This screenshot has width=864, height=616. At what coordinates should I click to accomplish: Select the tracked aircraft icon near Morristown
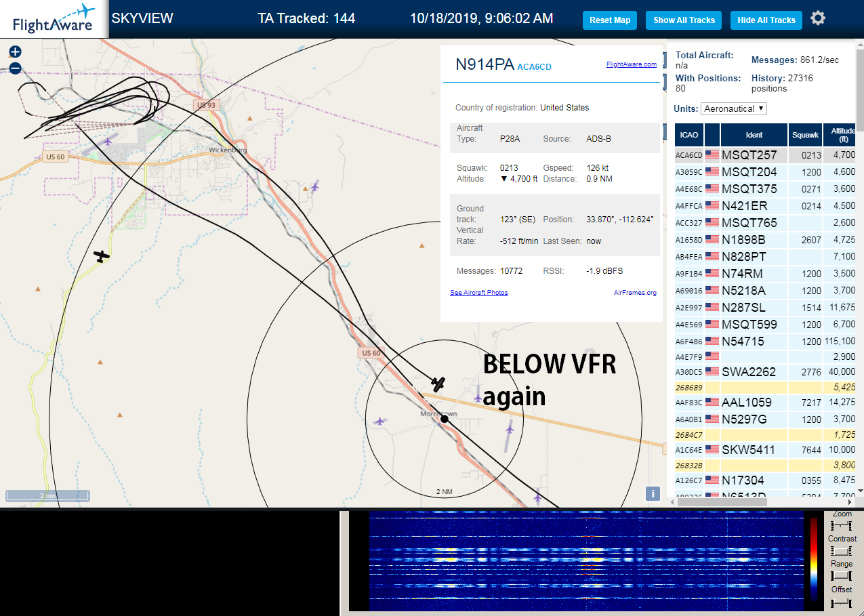438,384
